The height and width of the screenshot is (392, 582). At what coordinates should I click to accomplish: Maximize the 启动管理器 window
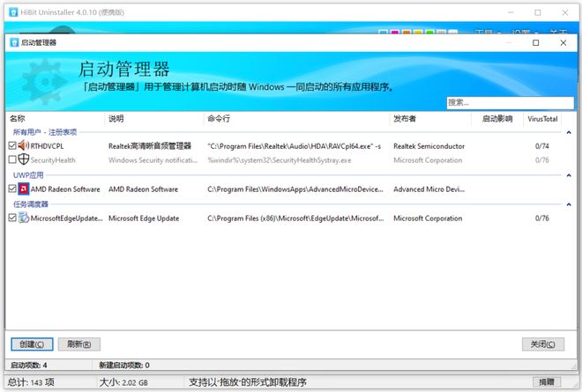coord(535,42)
